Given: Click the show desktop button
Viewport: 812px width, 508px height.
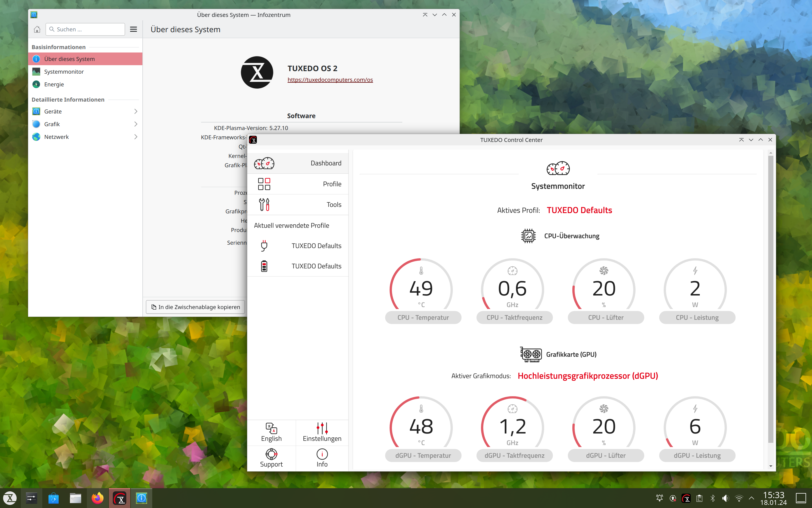Looking at the screenshot, I should pos(801,498).
